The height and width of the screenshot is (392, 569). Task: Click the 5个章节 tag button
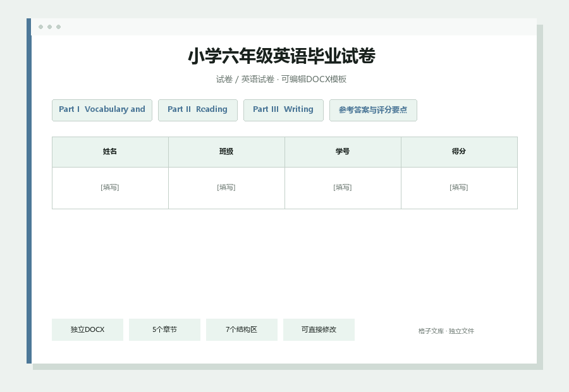pyautogui.click(x=164, y=329)
